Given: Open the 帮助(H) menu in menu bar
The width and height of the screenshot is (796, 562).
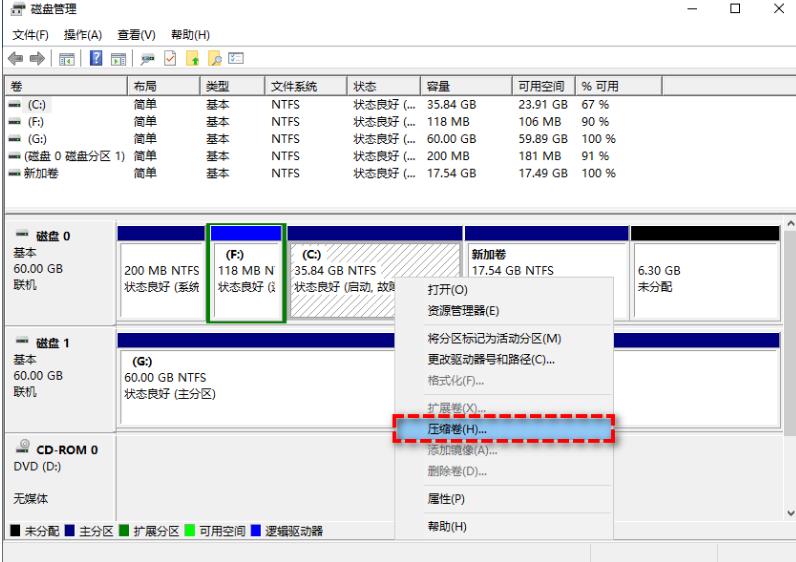Looking at the screenshot, I should 190,35.
